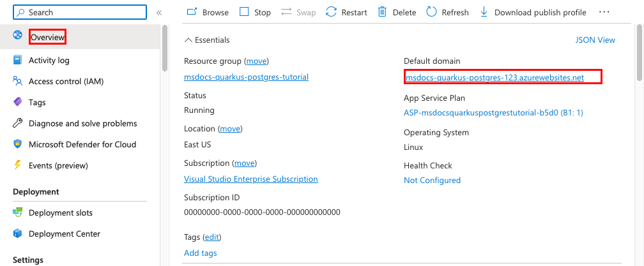
Task: Click Add tags link
Action: 201,253
